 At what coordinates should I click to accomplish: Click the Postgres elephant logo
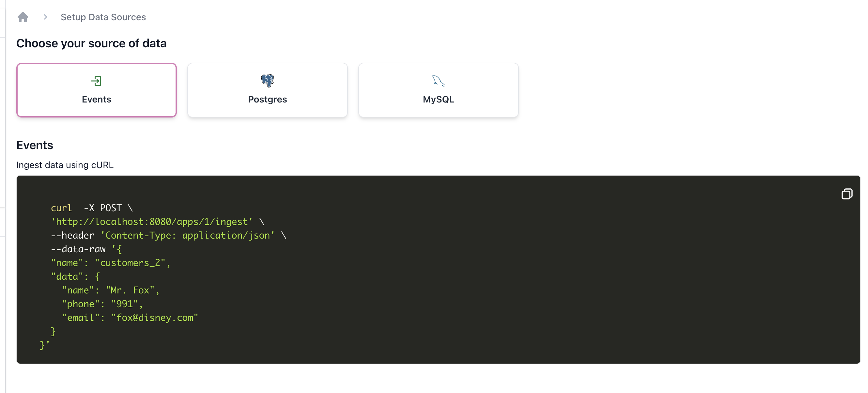tap(268, 81)
